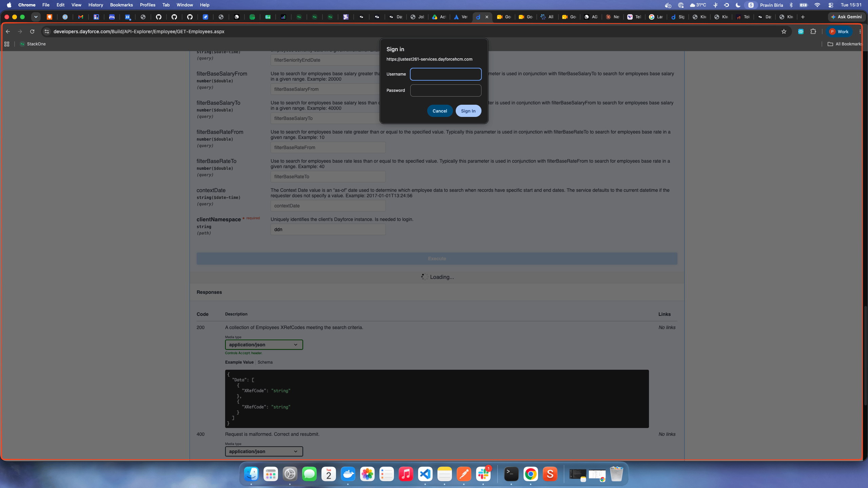Open Wi-Fi status in menu bar
Viewport: 868px width, 488px height.
tap(817, 5)
